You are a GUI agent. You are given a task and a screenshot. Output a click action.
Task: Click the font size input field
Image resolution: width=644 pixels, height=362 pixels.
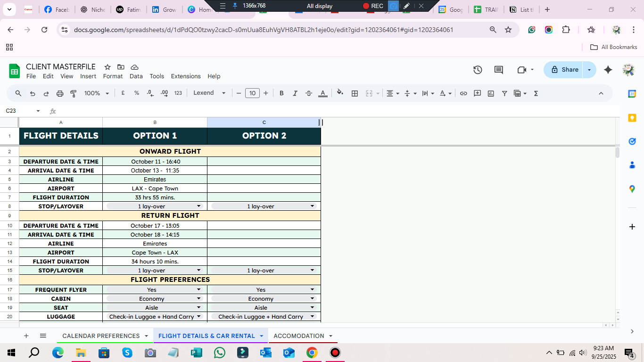tap(252, 93)
